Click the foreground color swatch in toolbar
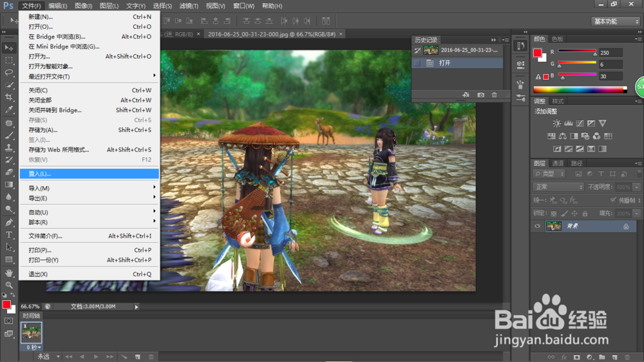The image size is (644, 362). point(6,305)
